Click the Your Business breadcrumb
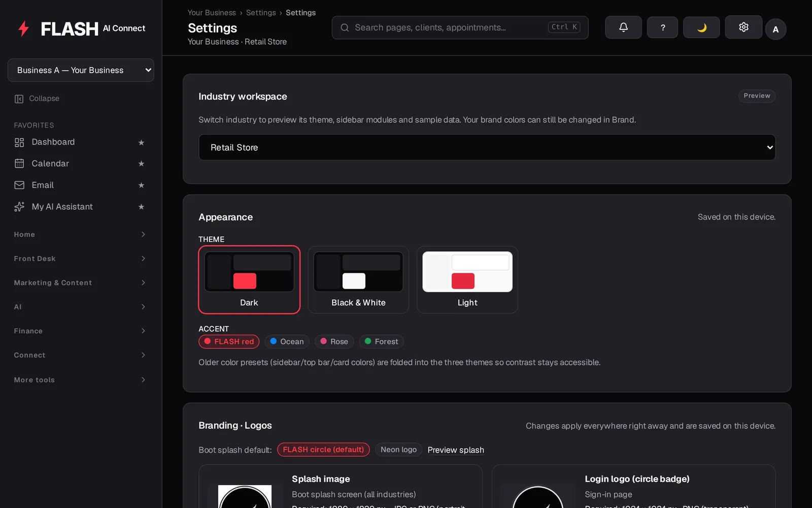The image size is (812, 508). [x=212, y=13]
